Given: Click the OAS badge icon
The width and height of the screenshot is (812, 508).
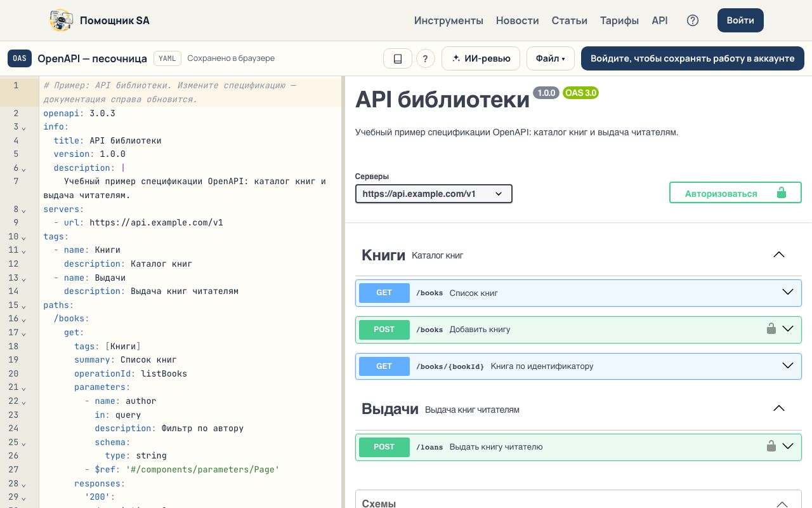Looking at the screenshot, I should (x=20, y=58).
